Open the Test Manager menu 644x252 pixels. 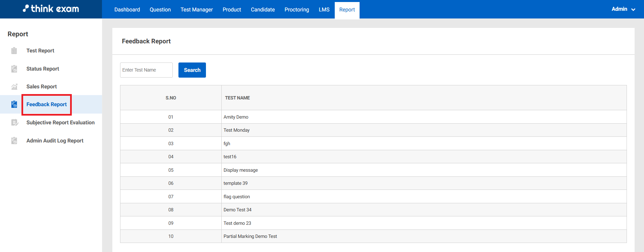pos(197,10)
